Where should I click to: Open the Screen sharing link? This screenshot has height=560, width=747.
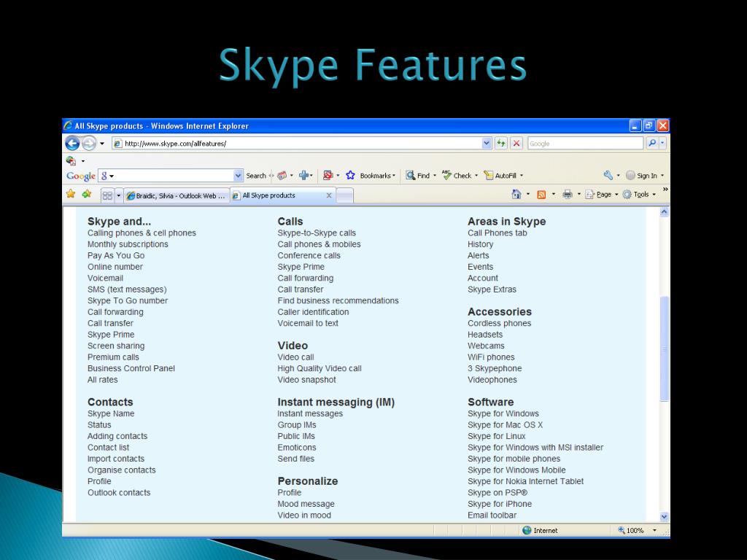point(116,346)
